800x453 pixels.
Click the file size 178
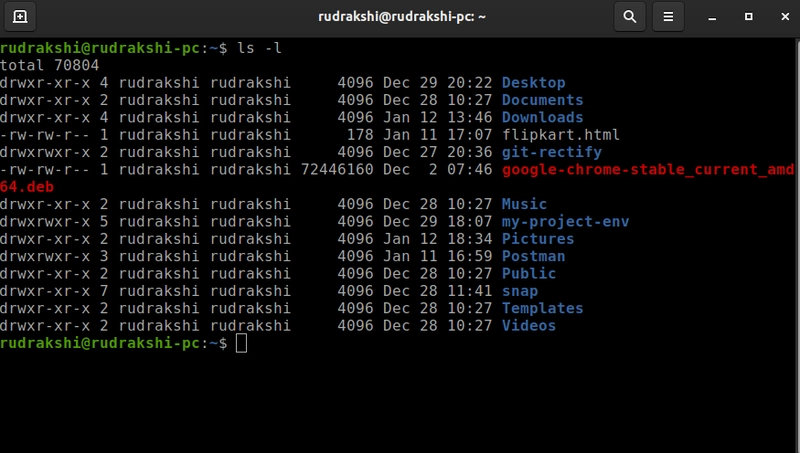pos(360,135)
